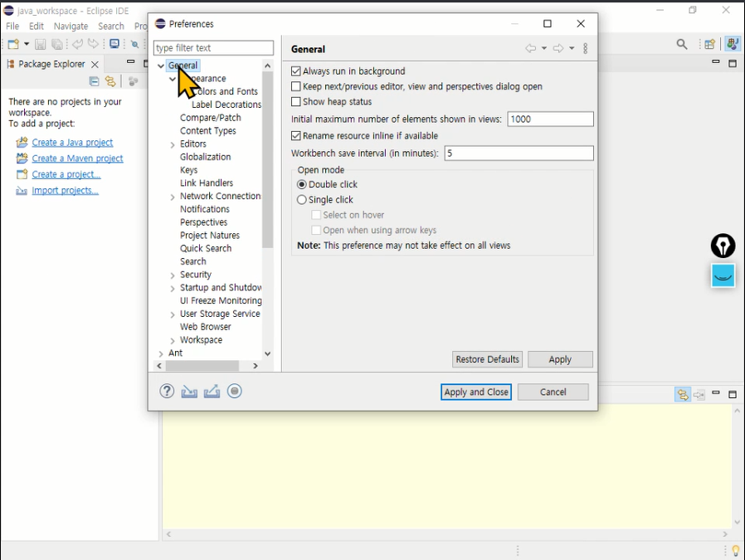Click Import projects... link
Viewport: 745px width, 560px height.
pos(65,191)
